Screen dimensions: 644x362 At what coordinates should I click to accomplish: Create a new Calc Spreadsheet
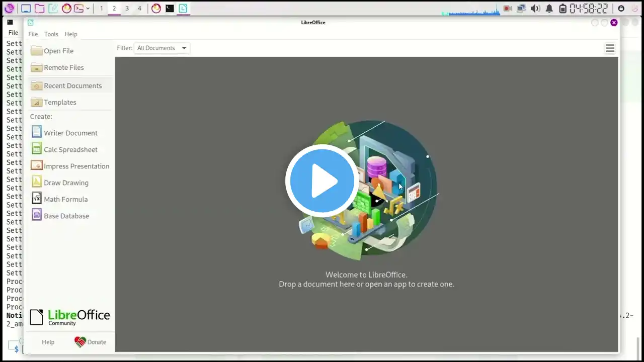(70, 149)
